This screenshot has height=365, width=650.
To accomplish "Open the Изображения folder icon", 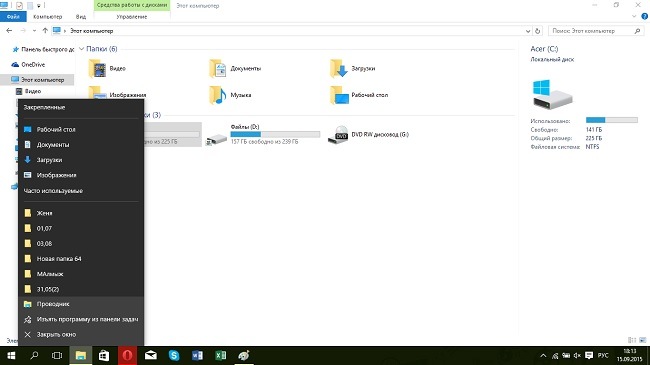I will (98, 93).
